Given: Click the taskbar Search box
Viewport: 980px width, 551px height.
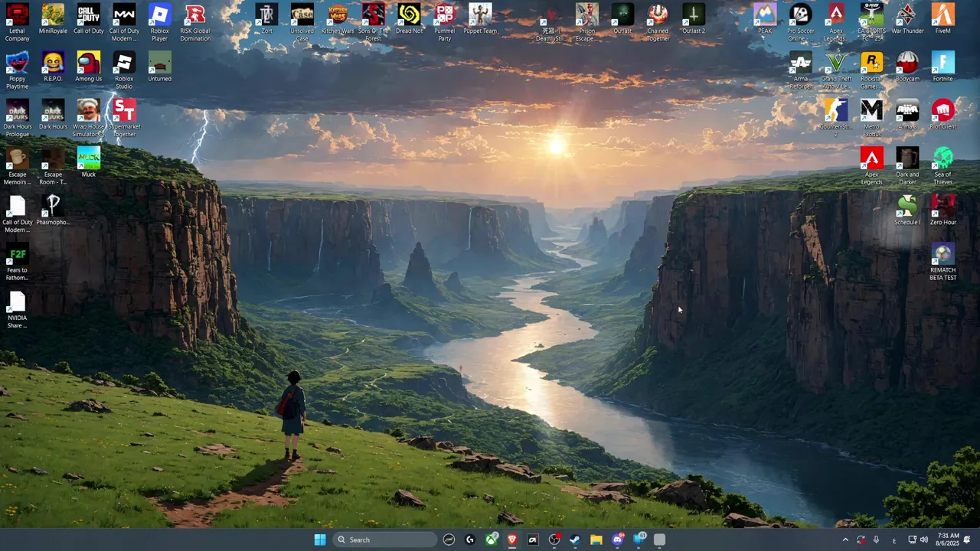Looking at the screenshot, I should (385, 540).
